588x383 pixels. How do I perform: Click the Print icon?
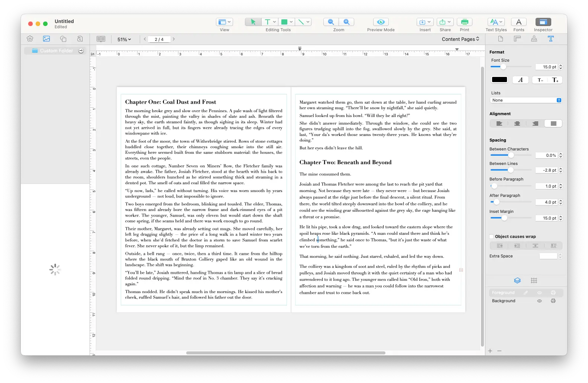pos(464,22)
